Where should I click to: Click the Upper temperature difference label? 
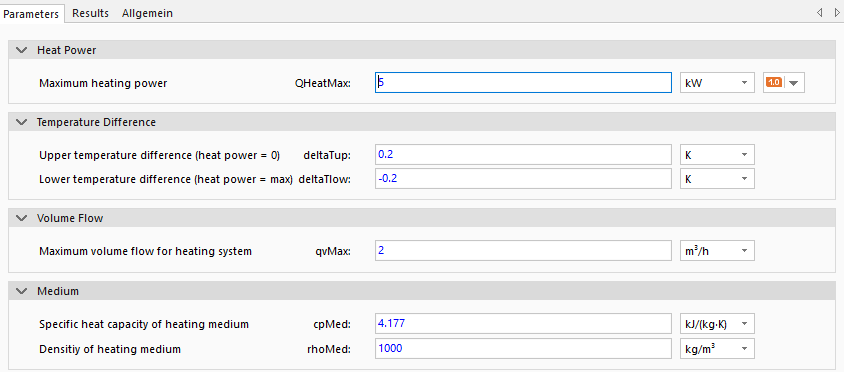(x=159, y=155)
